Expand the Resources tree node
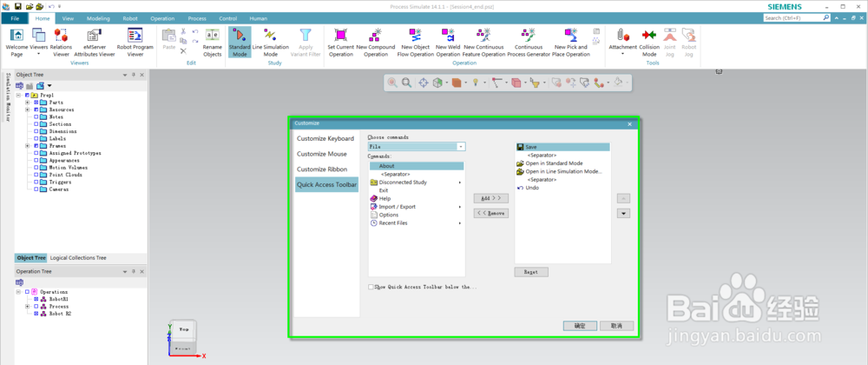This screenshot has width=868, height=365. [x=28, y=109]
